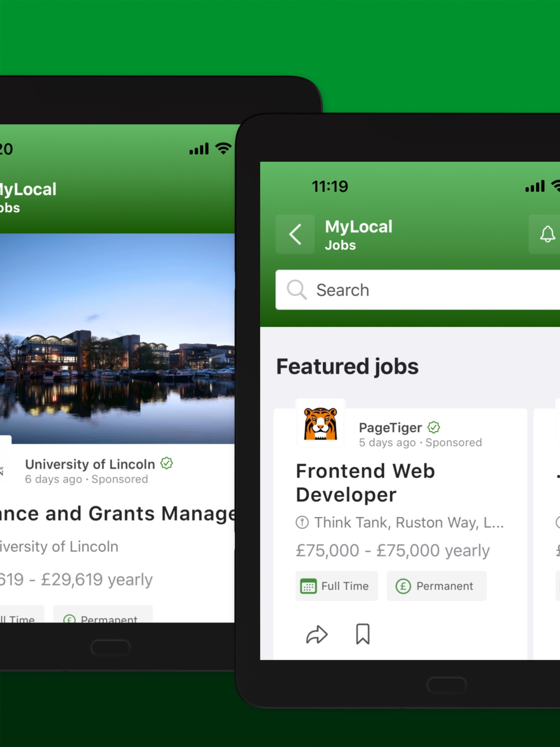Image resolution: width=560 pixels, height=747 pixels.
Task: Select the Full Time tag on PageTiger job
Action: click(337, 586)
